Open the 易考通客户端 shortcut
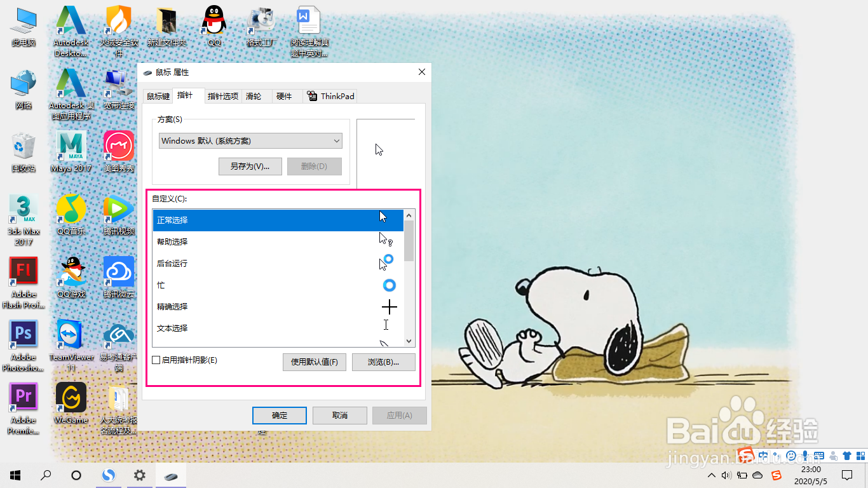The width and height of the screenshot is (868, 488). [119, 346]
